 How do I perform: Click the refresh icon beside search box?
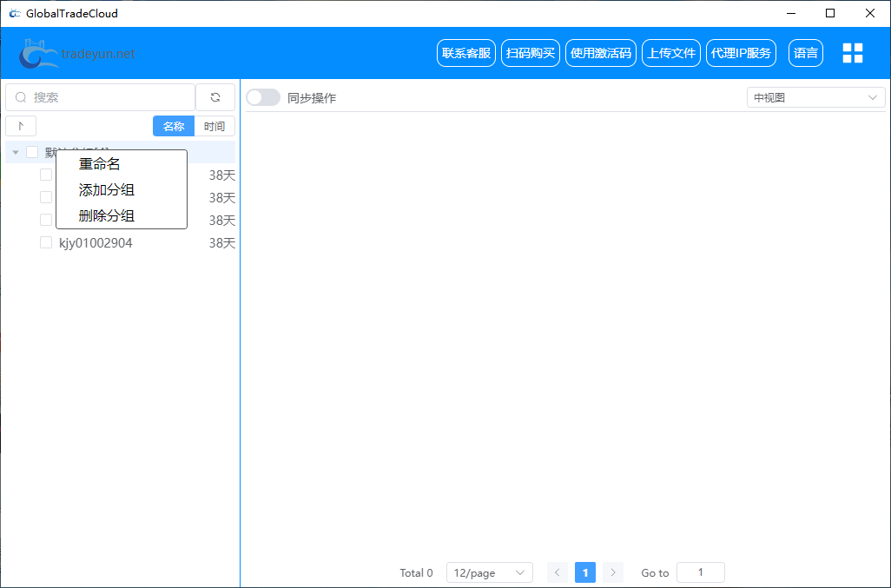pos(215,97)
